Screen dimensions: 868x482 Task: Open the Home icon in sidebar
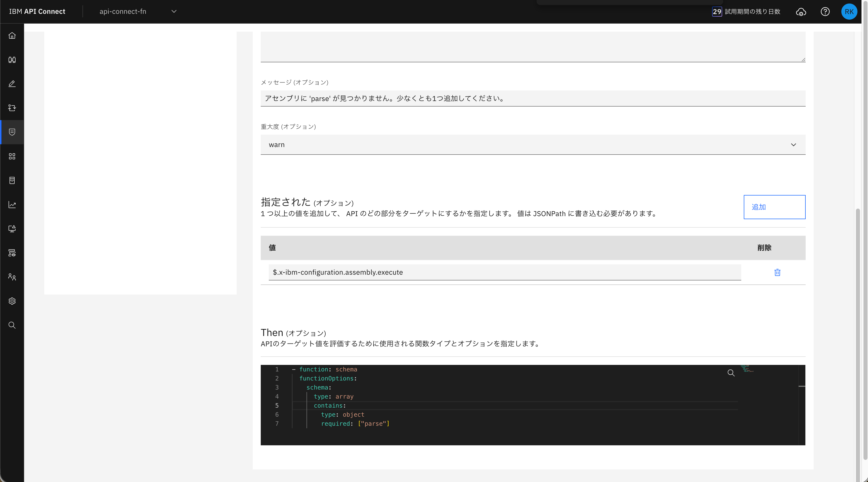click(12, 36)
